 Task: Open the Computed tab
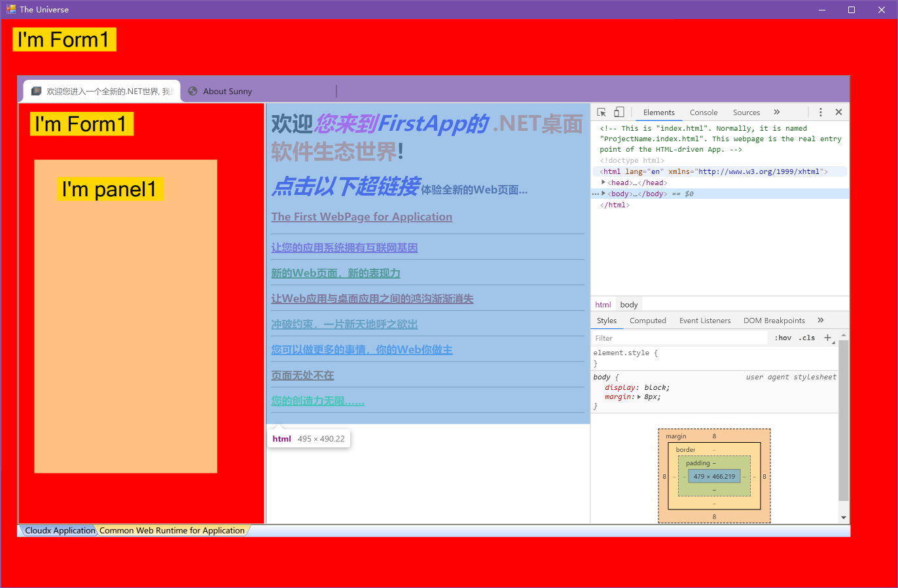point(648,320)
